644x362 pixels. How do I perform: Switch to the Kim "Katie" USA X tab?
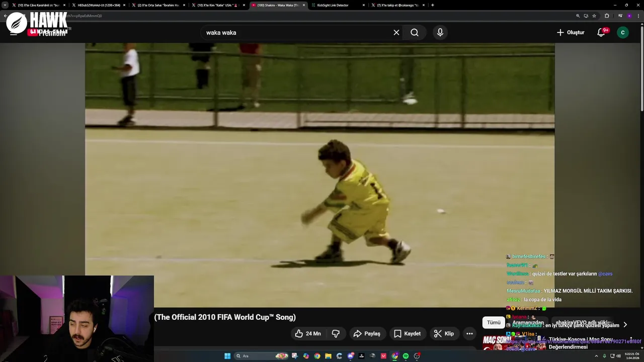pyautogui.click(x=218, y=5)
